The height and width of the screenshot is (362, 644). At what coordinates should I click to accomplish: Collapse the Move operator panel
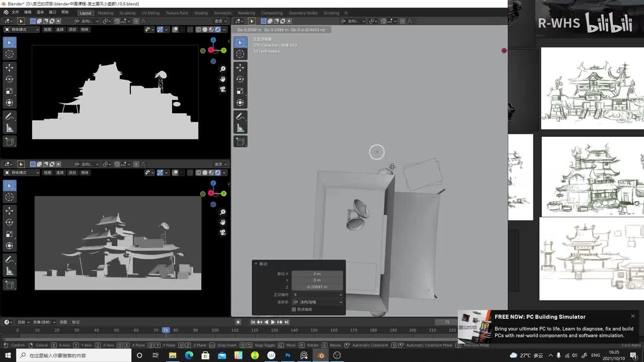pos(256,264)
